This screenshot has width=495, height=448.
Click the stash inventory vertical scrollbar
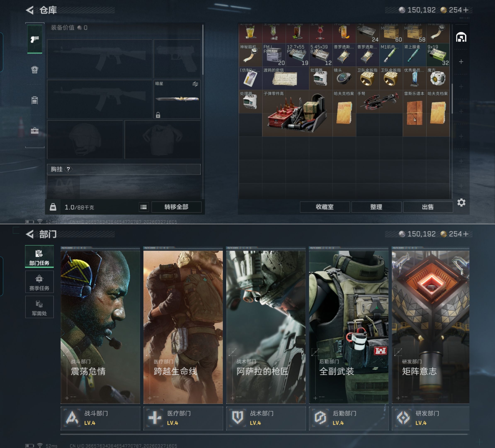click(452, 98)
